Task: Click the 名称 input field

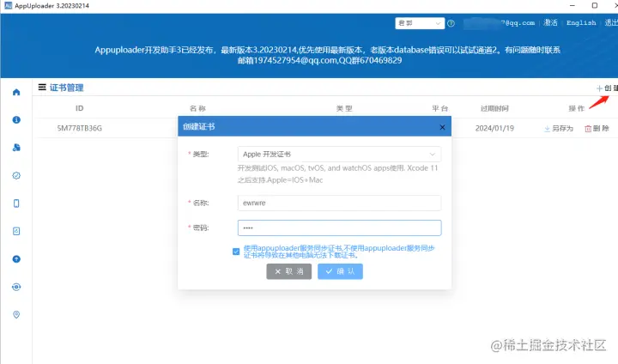Action: [339, 203]
